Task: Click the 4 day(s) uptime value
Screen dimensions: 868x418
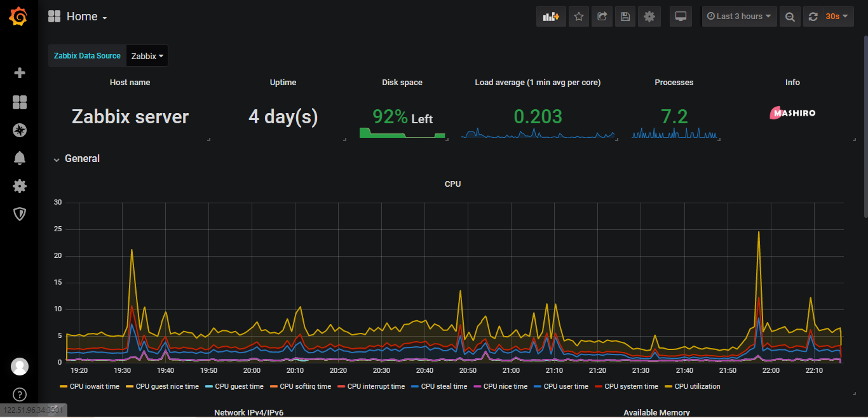Action: tap(283, 117)
